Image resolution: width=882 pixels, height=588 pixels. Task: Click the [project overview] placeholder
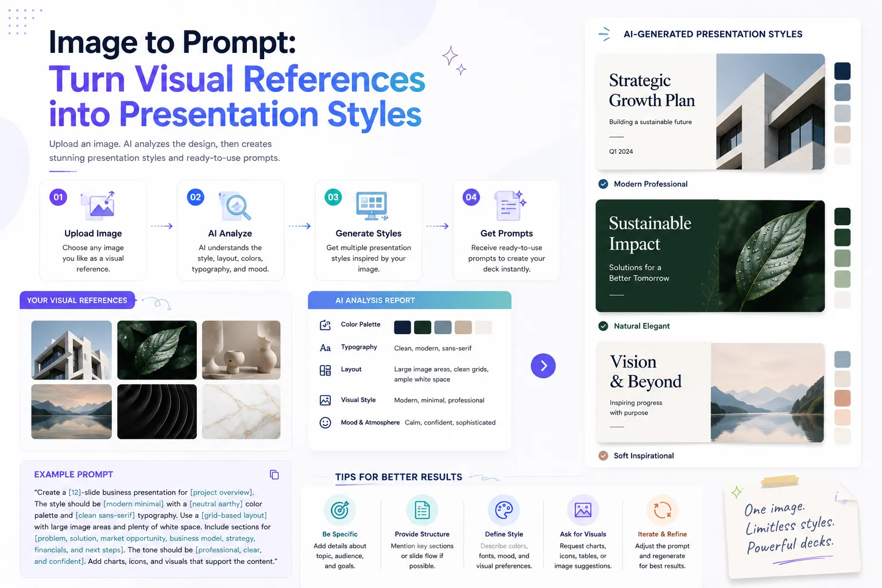coord(221,493)
